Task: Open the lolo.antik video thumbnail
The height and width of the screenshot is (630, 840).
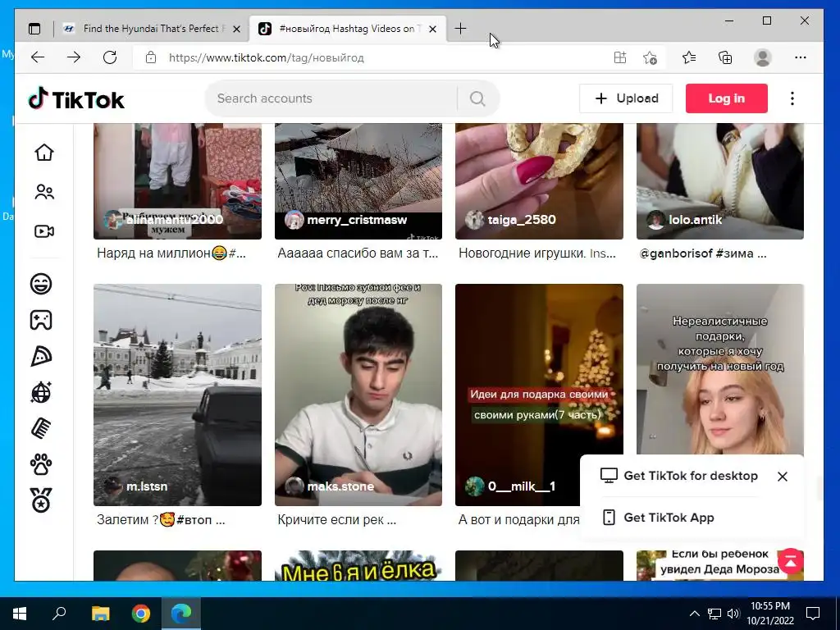Action: click(720, 181)
